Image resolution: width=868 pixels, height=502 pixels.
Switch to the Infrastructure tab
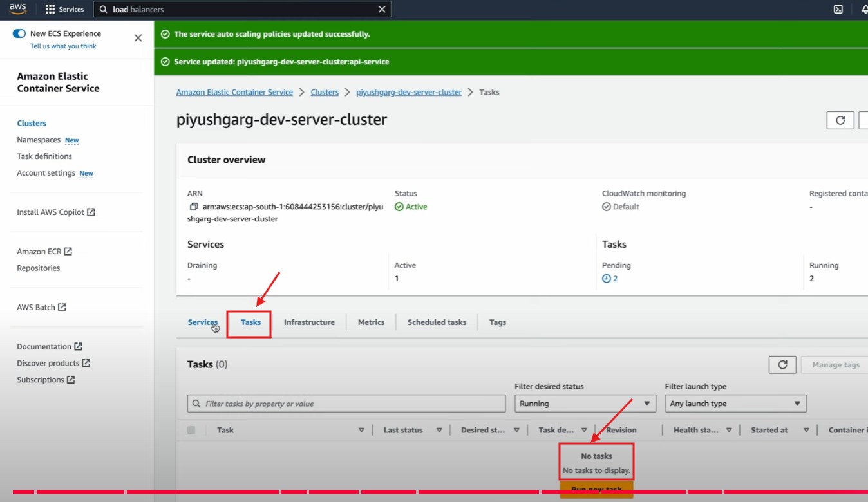pyautogui.click(x=309, y=322)
